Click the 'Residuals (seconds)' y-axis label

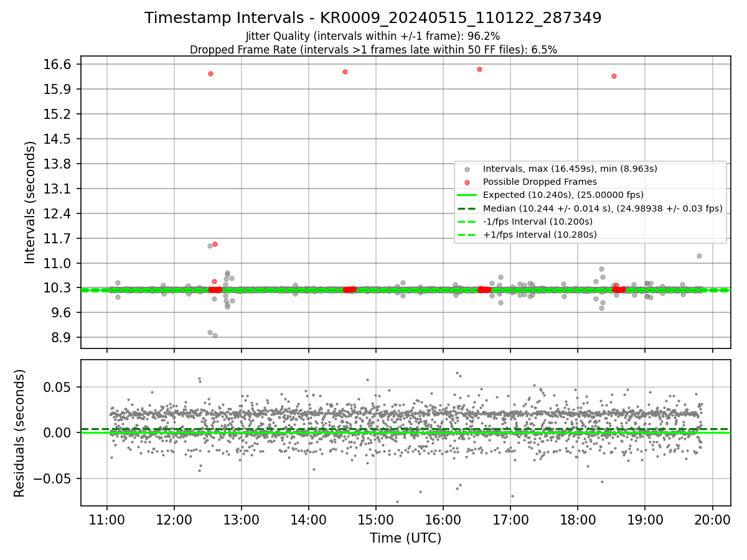[19, 433]
